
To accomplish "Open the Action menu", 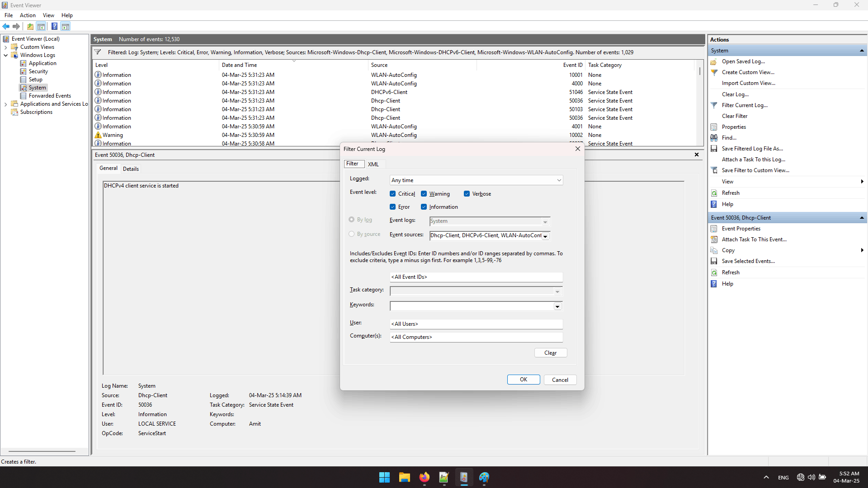I will [28, 15].
